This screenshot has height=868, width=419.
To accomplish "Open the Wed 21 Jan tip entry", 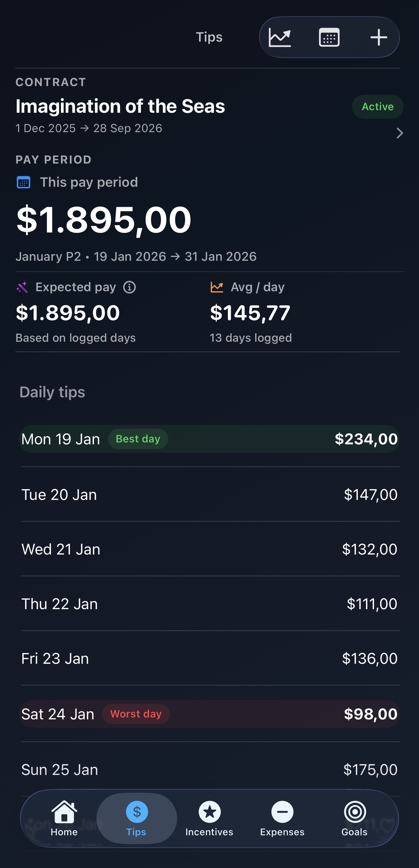I will point(209,549).
